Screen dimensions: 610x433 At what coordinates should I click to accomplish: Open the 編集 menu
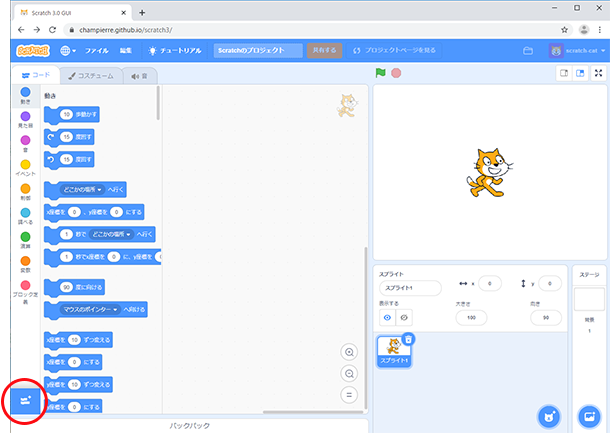pos(125,51)
